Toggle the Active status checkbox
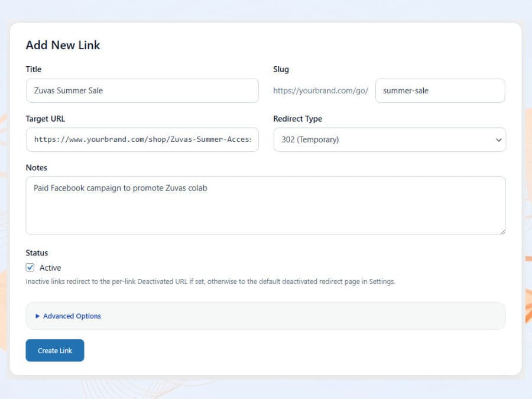532x399 pixels. pos(30,267)
